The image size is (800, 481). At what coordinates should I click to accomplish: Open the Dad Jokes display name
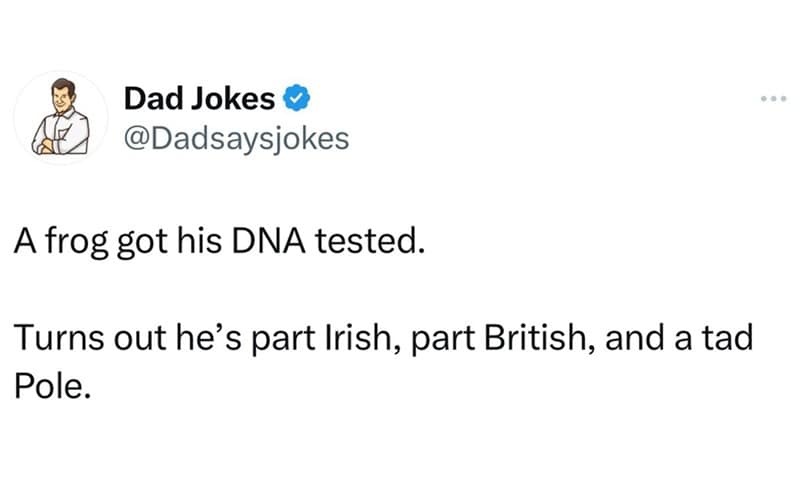click(199, 98)
